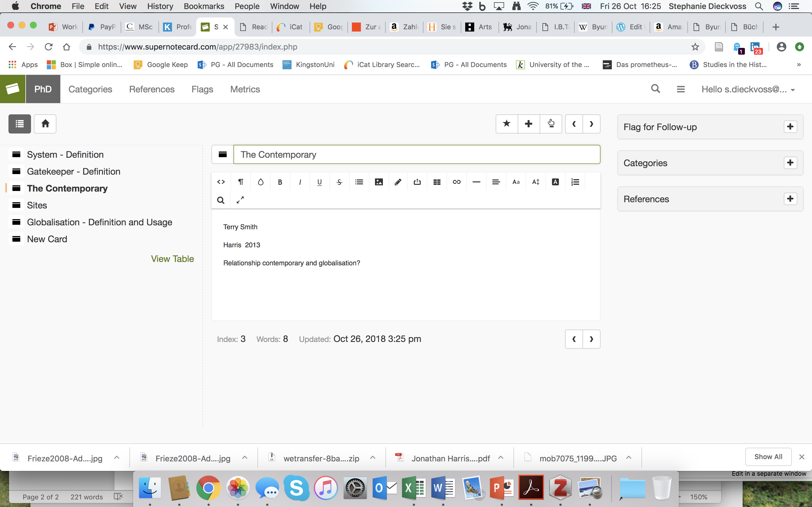Toggle underline formatting
This screenshot has height=507, width=812.
pos(319,182)
